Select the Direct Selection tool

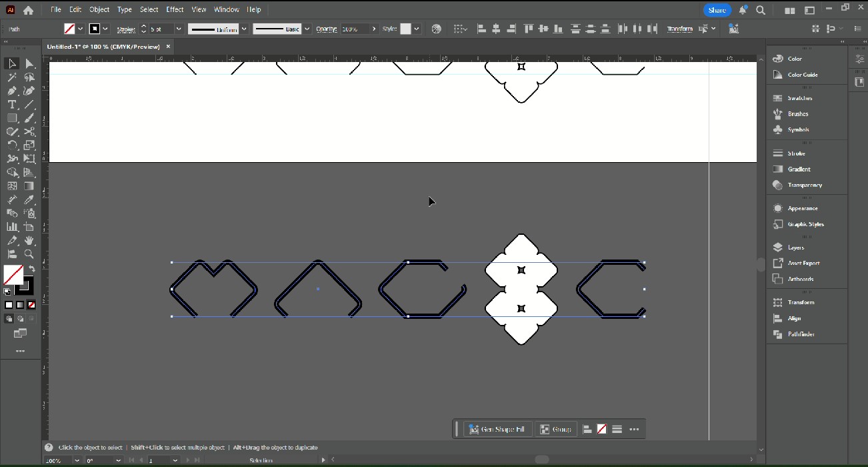click(x=29, y=64)
